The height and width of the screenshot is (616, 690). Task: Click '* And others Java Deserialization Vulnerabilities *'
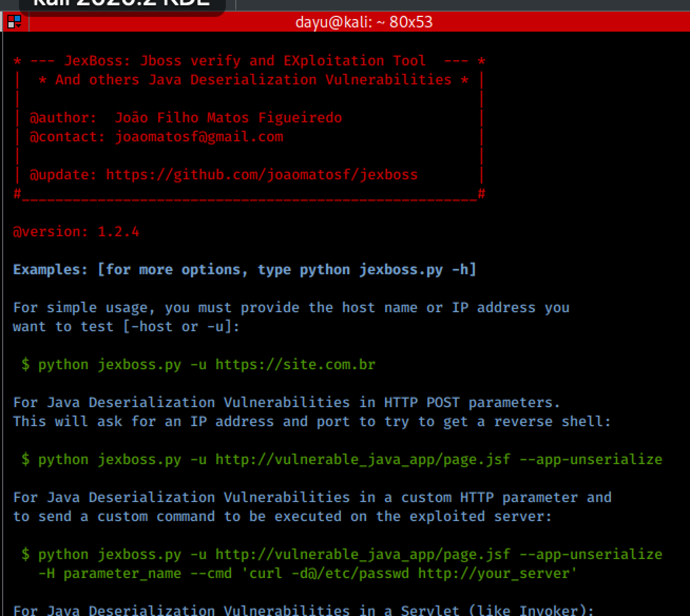pos(254,80)
